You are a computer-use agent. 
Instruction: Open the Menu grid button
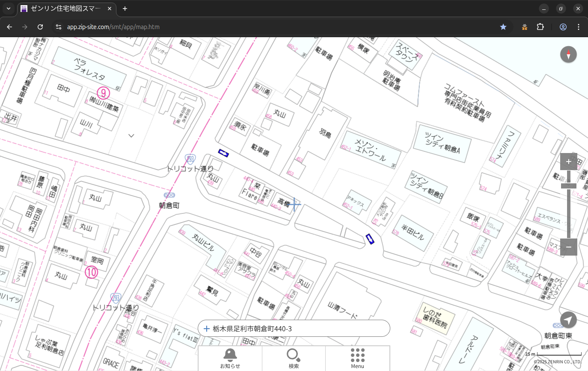click(357, 358)
